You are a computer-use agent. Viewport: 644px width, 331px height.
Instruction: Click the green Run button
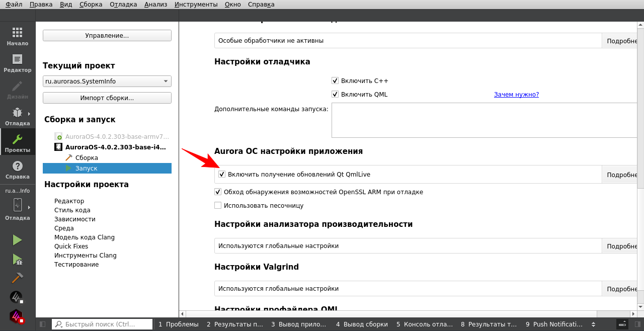click(x=17, y=240)
